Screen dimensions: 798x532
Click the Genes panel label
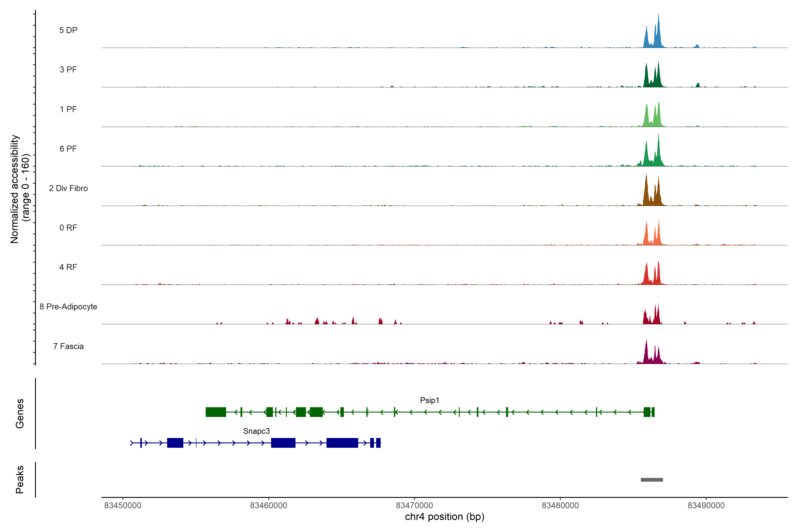20,414
